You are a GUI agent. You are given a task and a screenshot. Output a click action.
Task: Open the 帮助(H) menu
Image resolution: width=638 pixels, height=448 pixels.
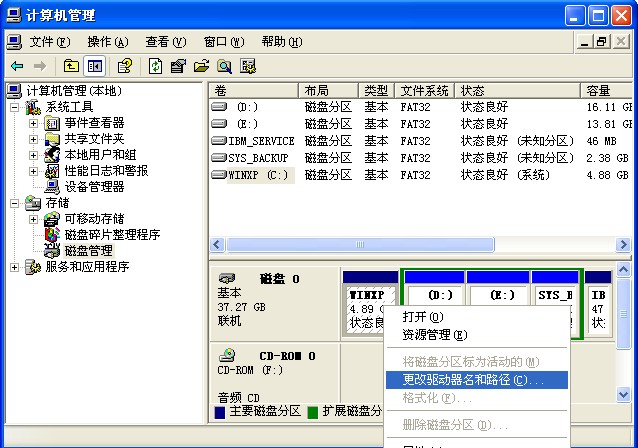tap(282, 42)
